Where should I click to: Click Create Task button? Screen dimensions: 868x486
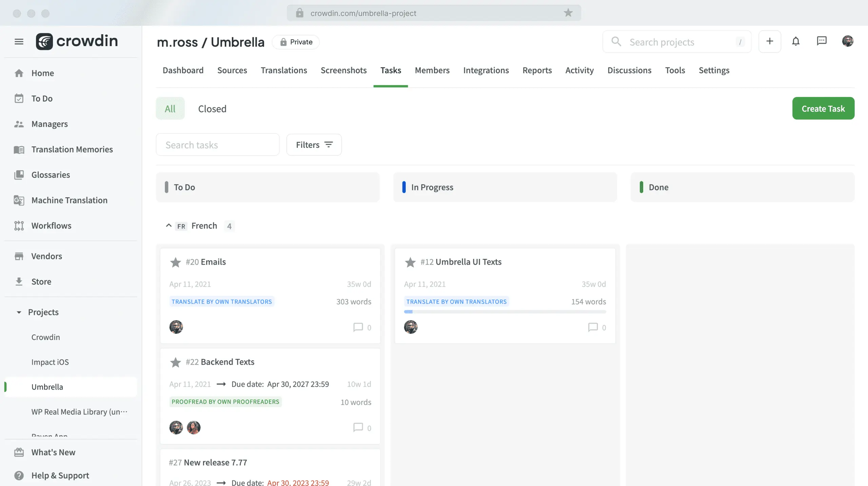tap(823, 108)
